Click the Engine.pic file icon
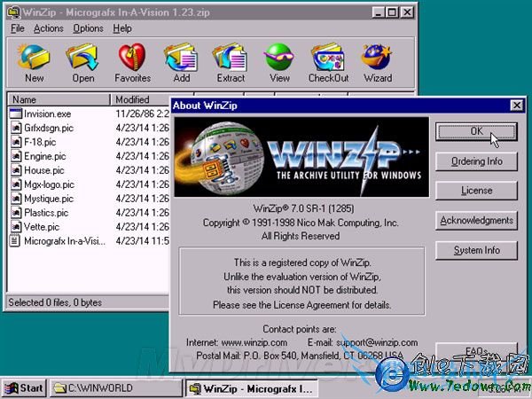Viewport: 532px width, 399px height. 15,156
